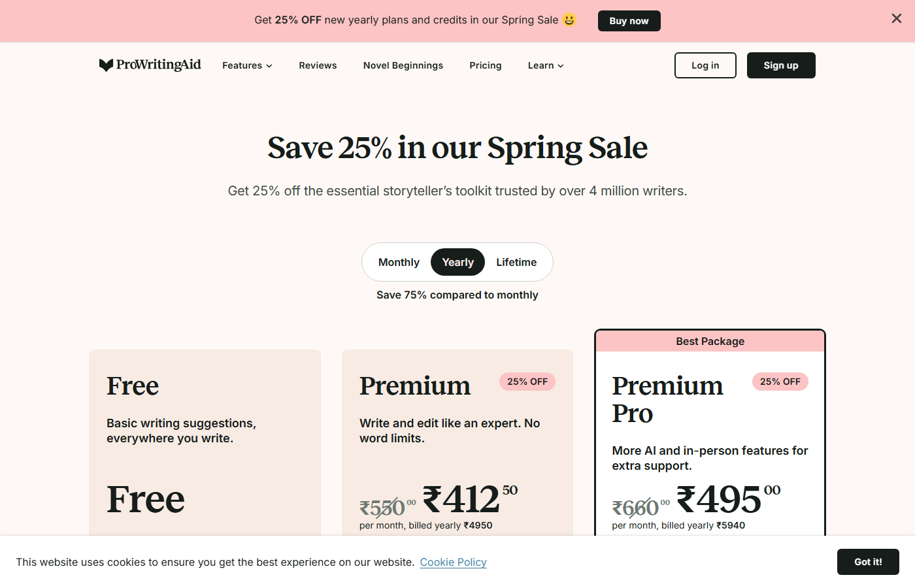
Task: Open the Pricing page
Action: coord(486,65)
